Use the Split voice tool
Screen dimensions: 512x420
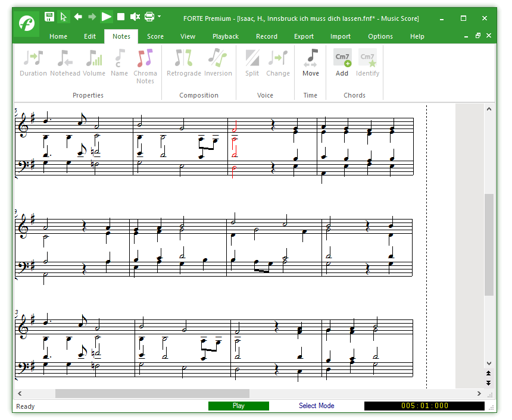click(252, 63)
